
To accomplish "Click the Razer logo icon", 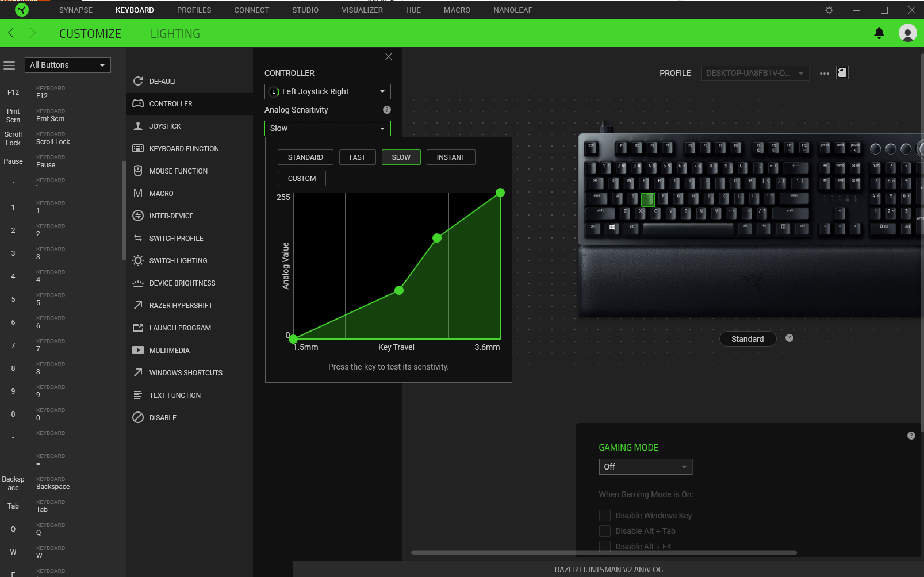I will pos(21,10).
